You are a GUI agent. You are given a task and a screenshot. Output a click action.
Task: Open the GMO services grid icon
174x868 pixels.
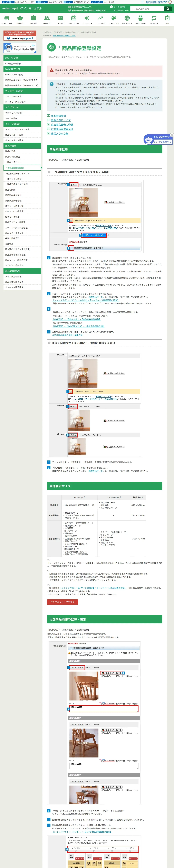coord(142,2)
